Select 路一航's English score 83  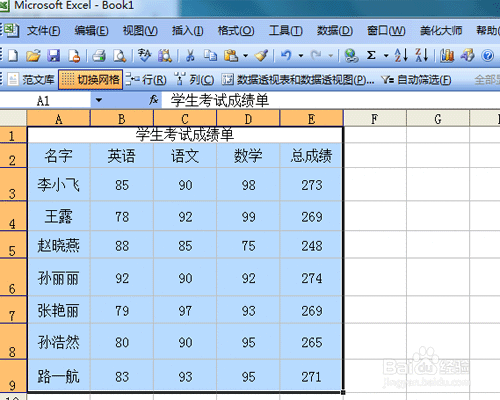(122, 376)
